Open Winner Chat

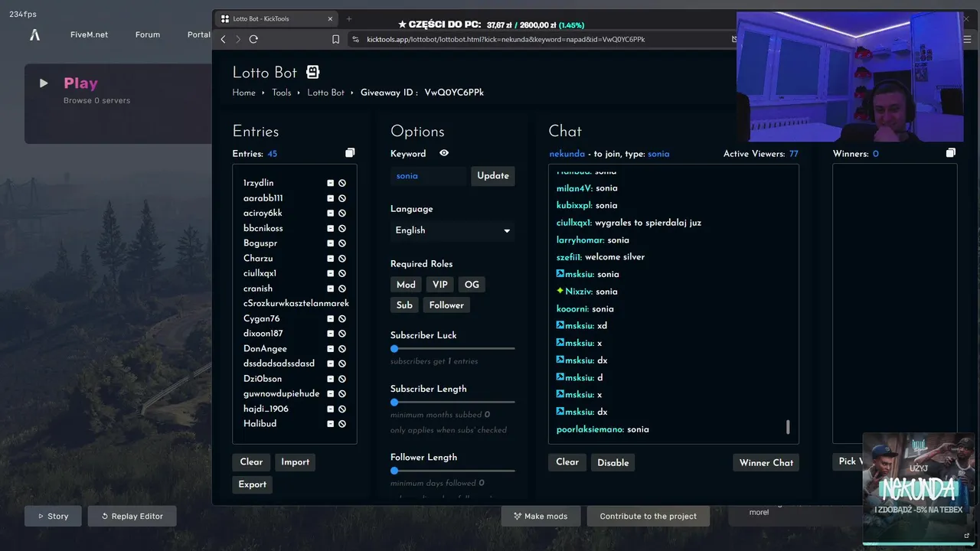tap(766, 462)
